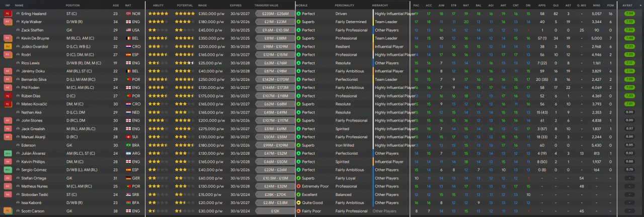The image size is (644, 217).
Task: Click the yellow status badge beside Joško Gvardiol
Action: point(8,46)
